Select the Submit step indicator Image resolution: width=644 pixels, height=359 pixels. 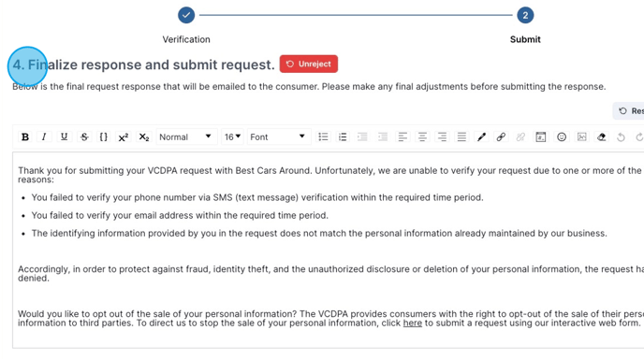click(x=525, y=15)
